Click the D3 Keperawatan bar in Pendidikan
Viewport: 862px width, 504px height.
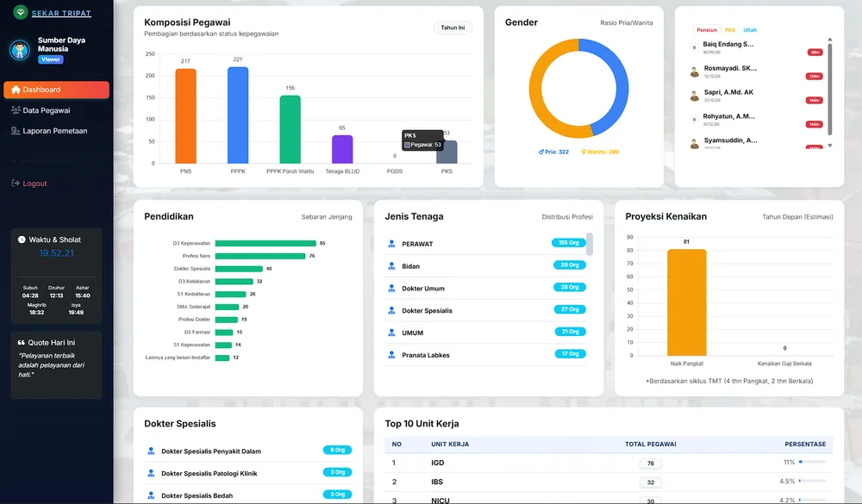265,243
